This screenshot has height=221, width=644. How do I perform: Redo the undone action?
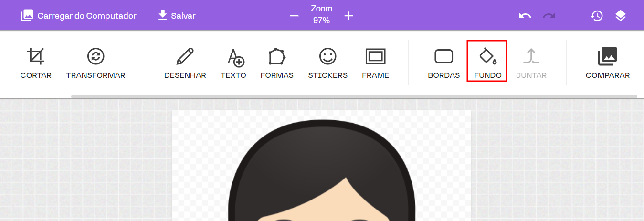pyautogui.click(x=549, y=16)
